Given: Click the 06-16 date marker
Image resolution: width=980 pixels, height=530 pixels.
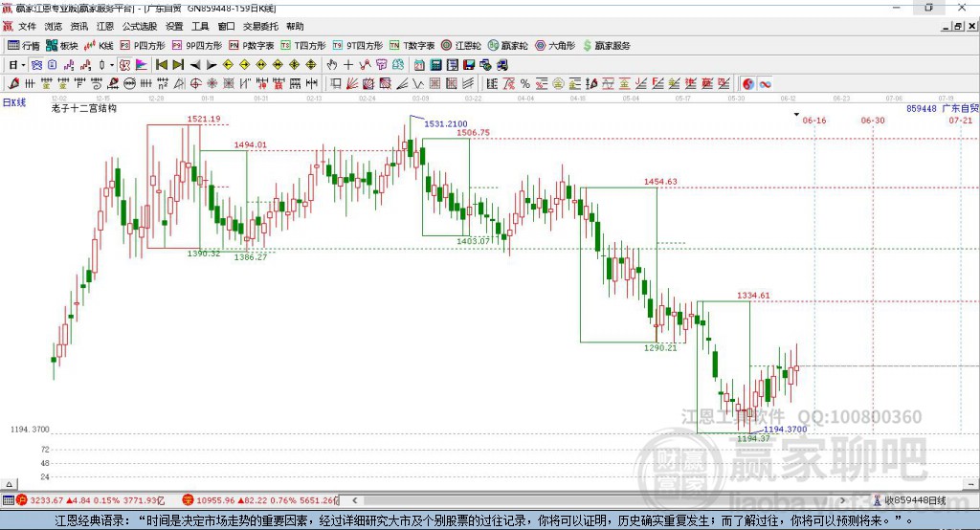Looking at the screenshot, I should pyautogui.click(x=814, y=121).
